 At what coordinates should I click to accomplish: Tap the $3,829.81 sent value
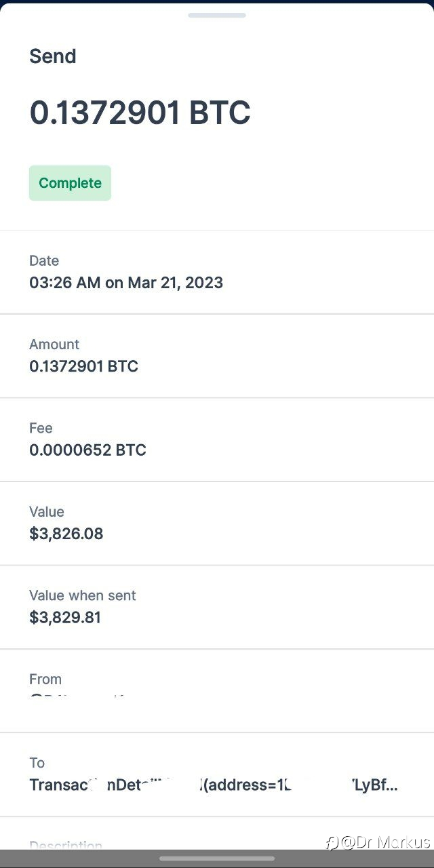pyautogui.click(x=65, y=617)
